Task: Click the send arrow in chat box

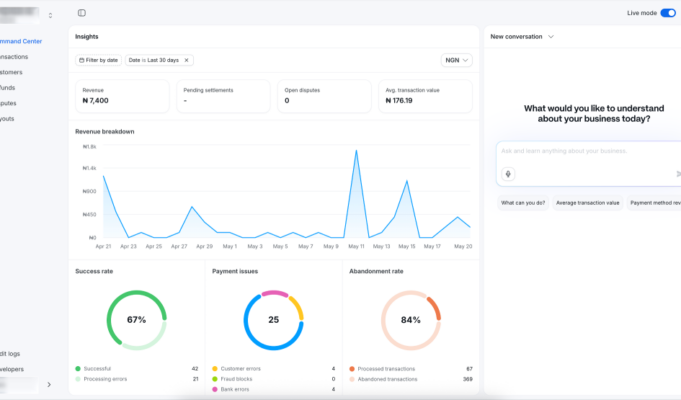Action: pos(678,174)
